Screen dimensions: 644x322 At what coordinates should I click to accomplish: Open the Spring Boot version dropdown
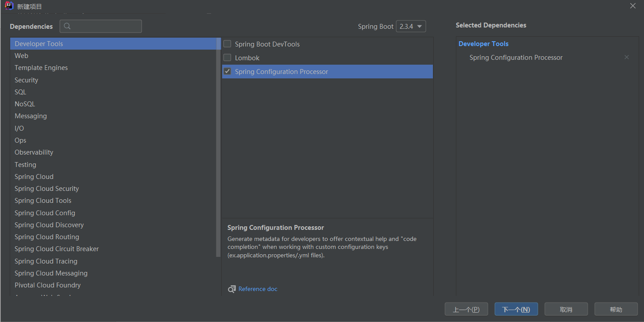click(411, 26)
